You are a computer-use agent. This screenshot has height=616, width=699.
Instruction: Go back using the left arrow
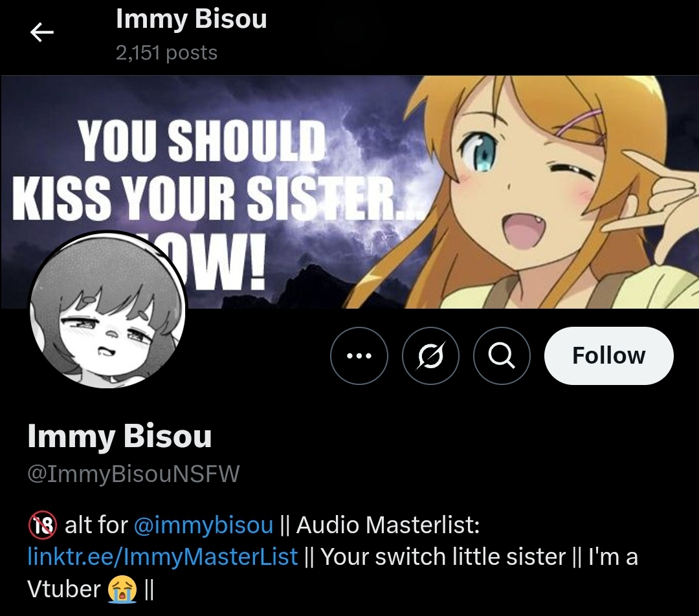pos(42,32)
